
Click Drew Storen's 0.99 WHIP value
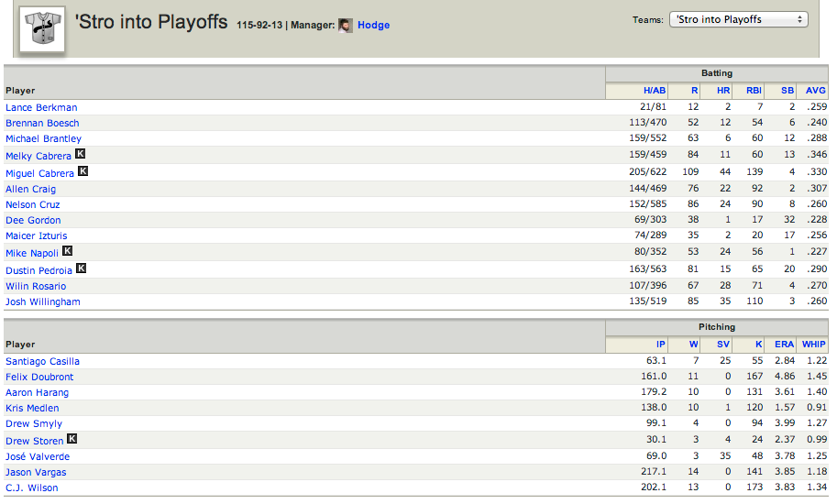(x=817, y=440)
